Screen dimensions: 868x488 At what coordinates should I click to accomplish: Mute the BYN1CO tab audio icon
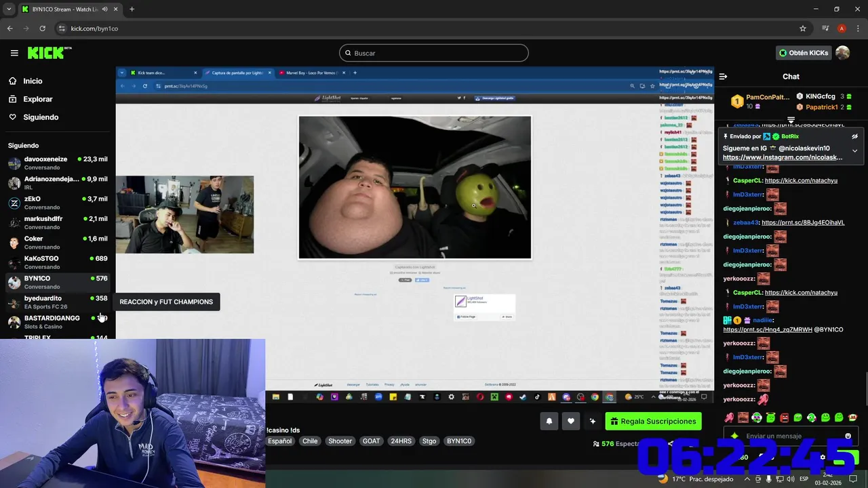(x=104, y=9)
